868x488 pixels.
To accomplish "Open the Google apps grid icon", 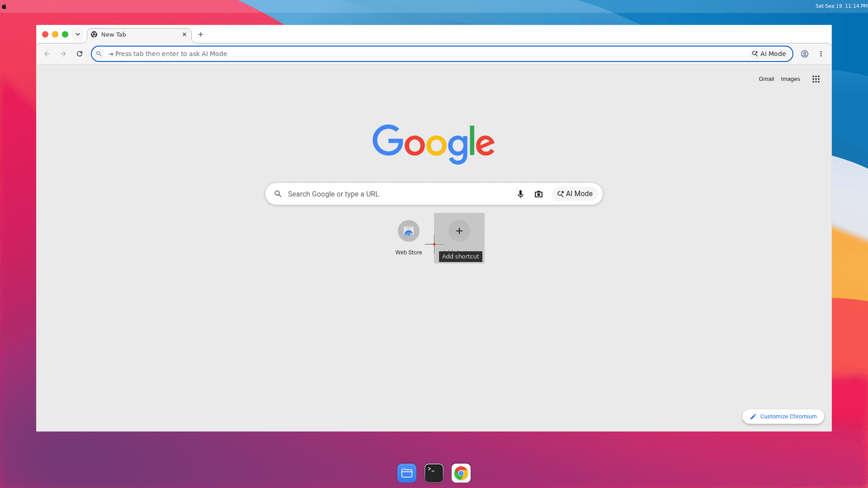I will [816, 79].
